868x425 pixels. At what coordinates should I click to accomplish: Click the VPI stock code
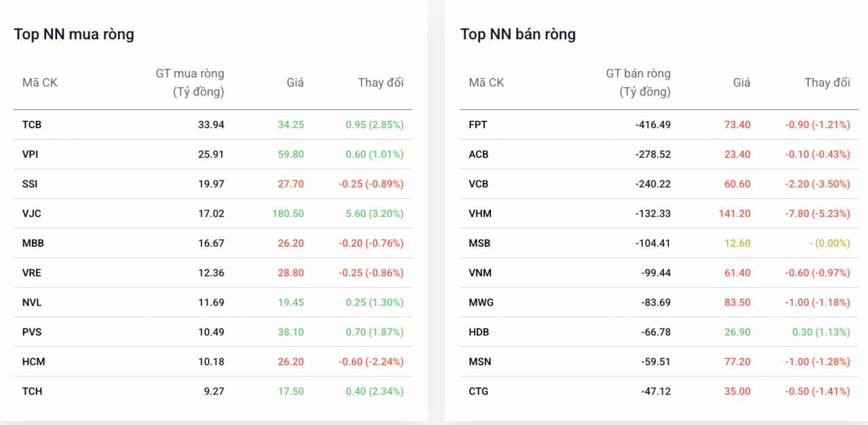pos(30,155)
